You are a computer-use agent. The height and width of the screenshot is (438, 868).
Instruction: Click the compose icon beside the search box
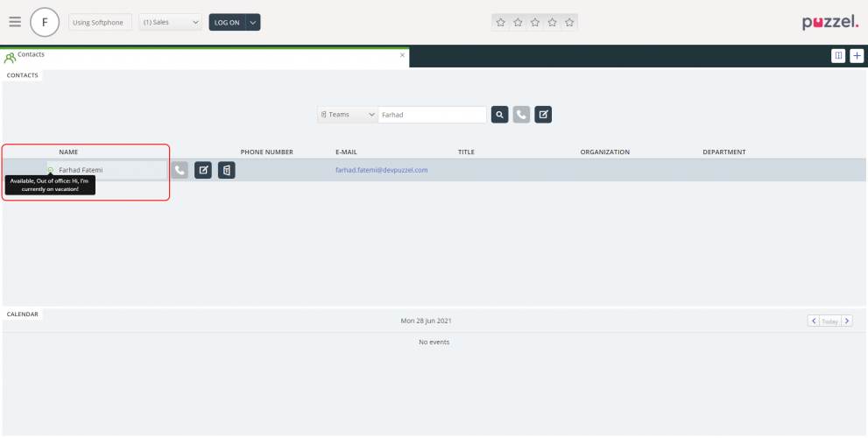coord(543,115)
